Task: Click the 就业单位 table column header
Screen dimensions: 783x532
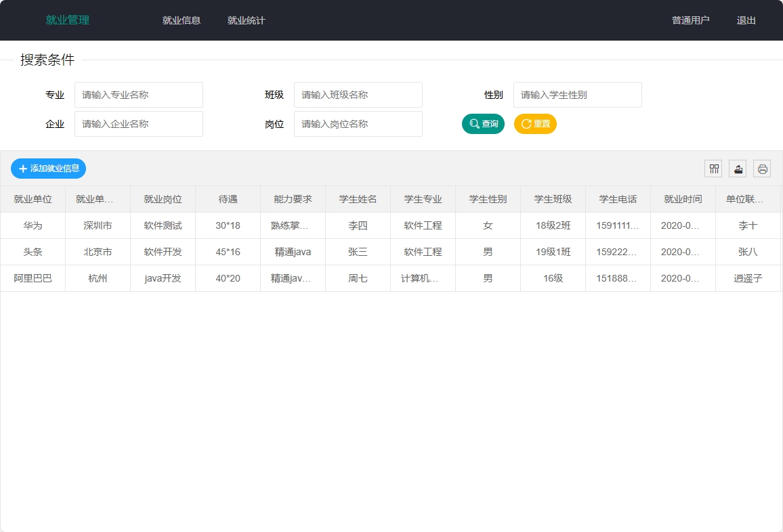Action: (32, 199)
